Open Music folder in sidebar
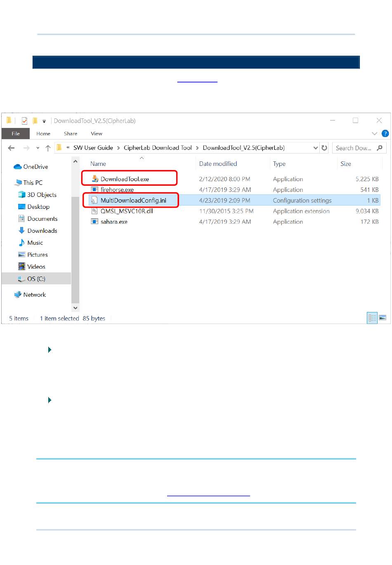Viewport: 392px width, 565px height. click(31, 243)
